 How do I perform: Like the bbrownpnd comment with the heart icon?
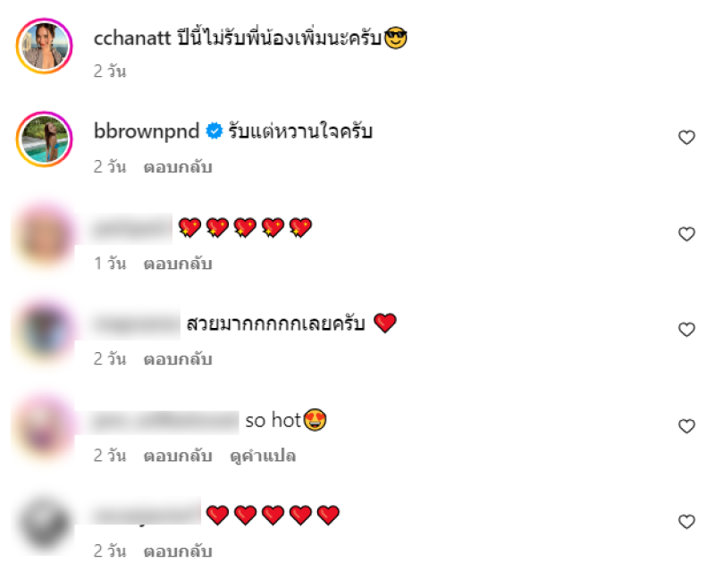[686, 138]
